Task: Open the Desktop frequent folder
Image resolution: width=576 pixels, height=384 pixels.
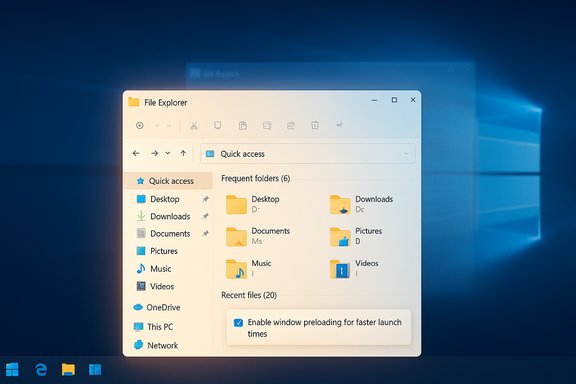Action: click(x=253, y=204)
